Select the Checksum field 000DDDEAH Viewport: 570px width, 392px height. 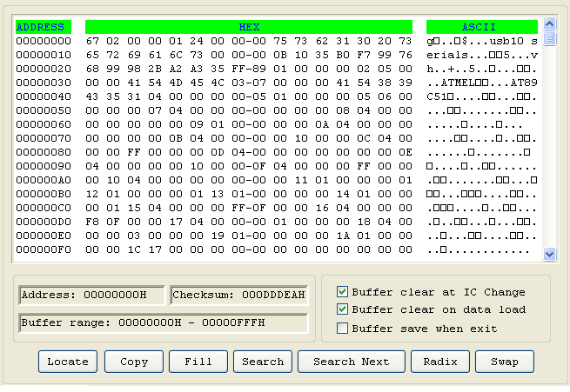pos(238,295)
